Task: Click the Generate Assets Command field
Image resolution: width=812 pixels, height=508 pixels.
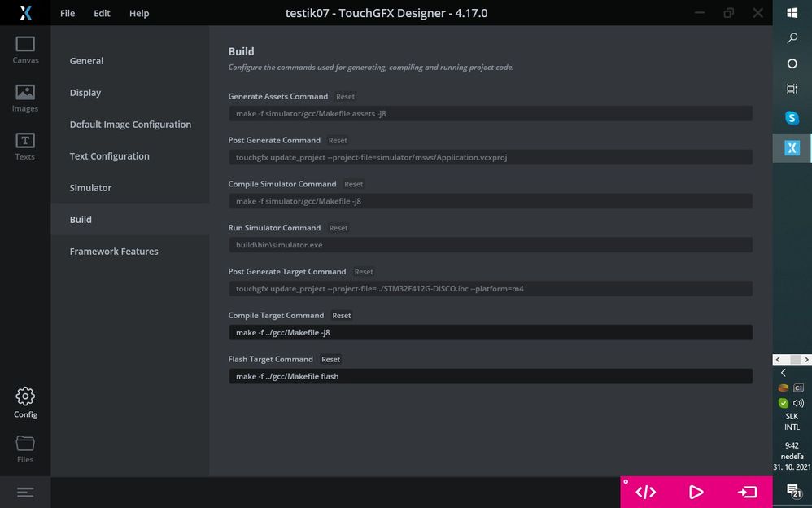Action: click(491, 113)
